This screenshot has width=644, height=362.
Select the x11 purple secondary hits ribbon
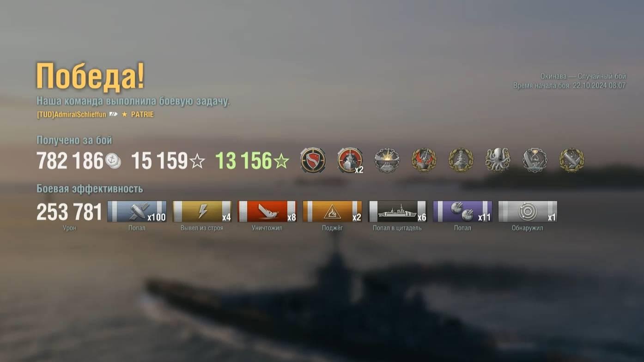coord(462,211)
